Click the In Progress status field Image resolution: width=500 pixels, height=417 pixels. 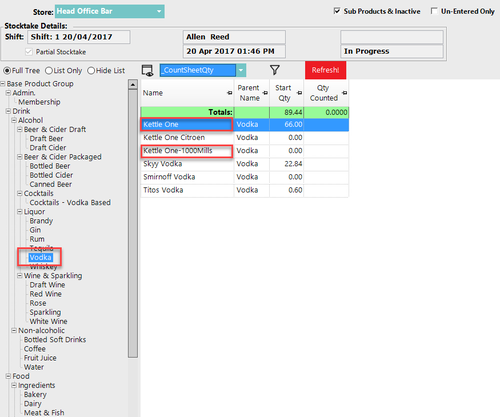coord(392,51)
